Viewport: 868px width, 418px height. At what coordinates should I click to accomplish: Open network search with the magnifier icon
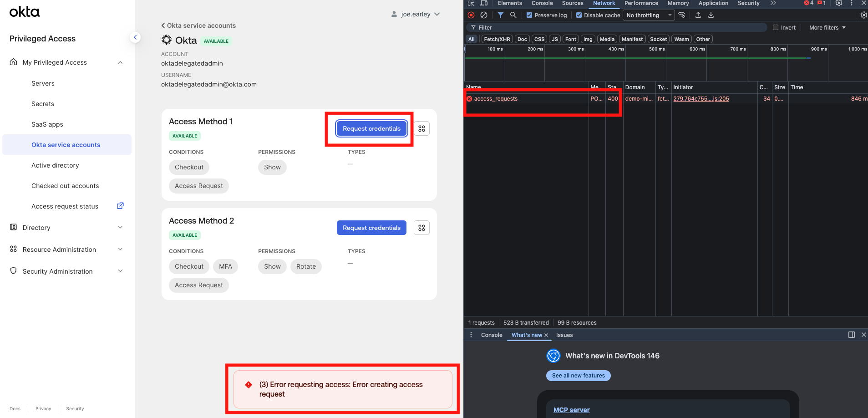click(x=513, y=15)
